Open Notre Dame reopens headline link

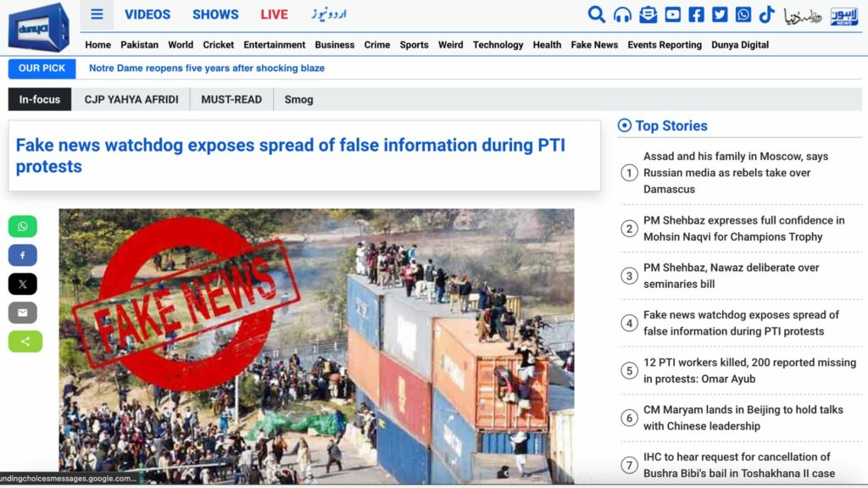coord(207,68)
